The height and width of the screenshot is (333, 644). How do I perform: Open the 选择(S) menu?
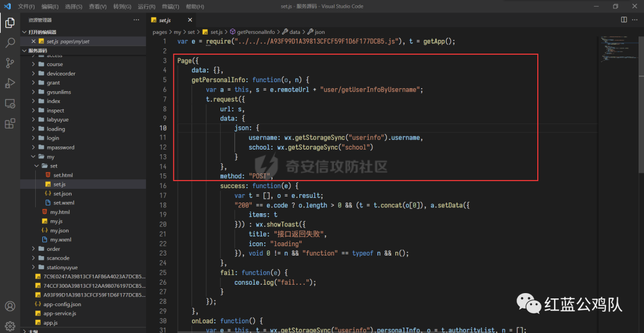(x=74, y=7)
